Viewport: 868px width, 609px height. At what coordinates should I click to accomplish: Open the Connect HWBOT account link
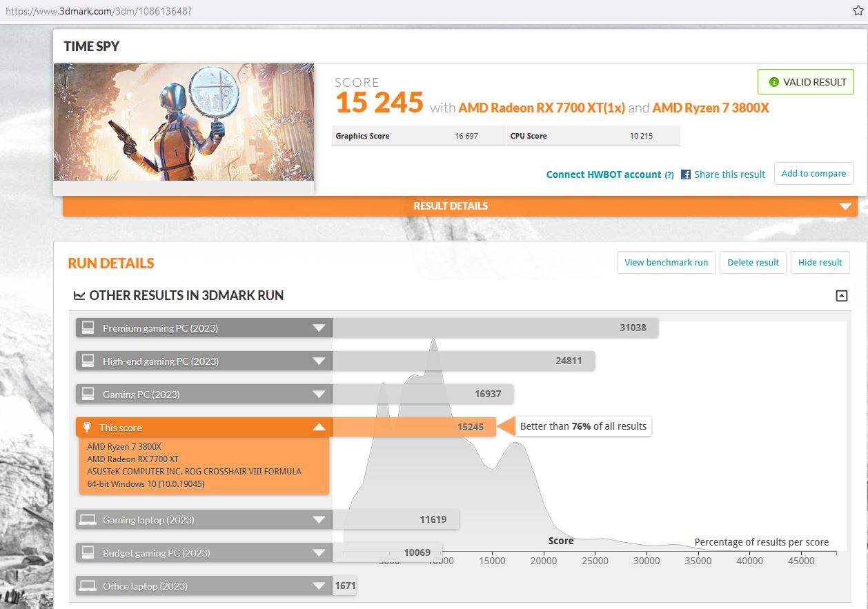[x=604, y=174]
